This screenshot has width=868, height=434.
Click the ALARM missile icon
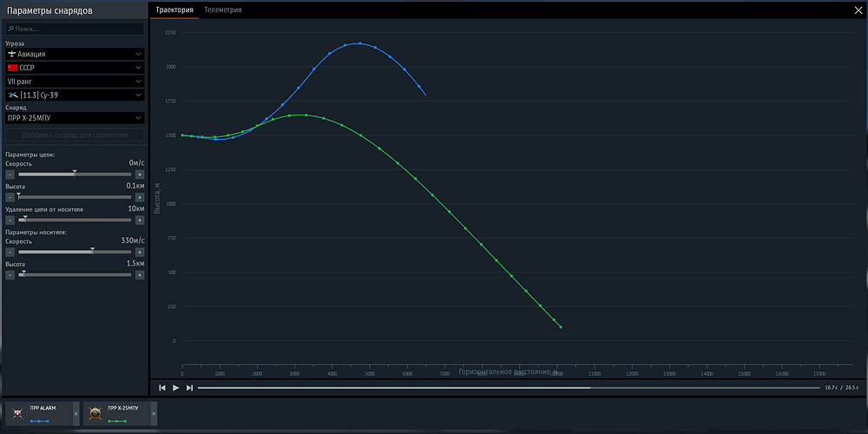click(17, 413)
